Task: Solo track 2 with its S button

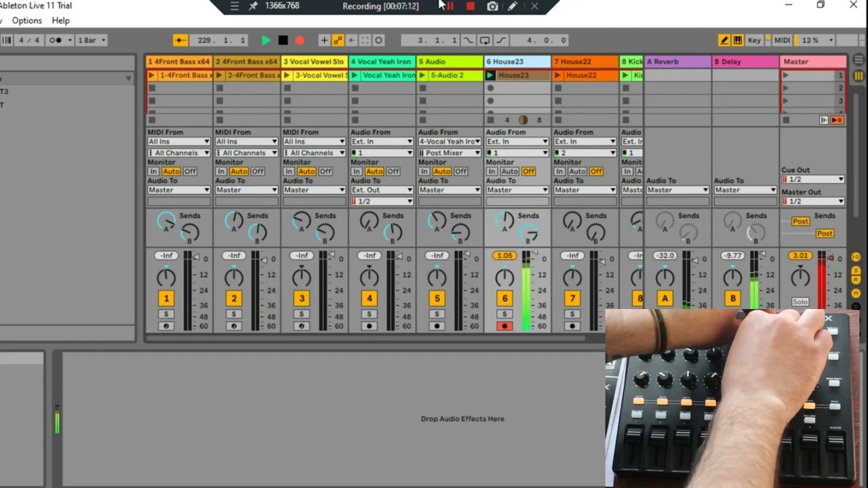Action: coord(234,314)
